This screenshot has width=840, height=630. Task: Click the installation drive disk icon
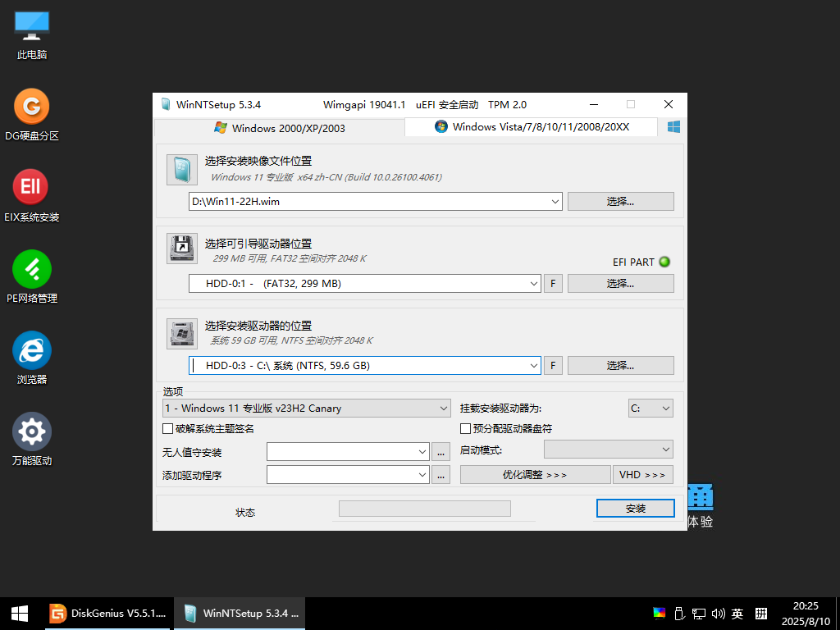pyautogui.click(x=182, y=334)
